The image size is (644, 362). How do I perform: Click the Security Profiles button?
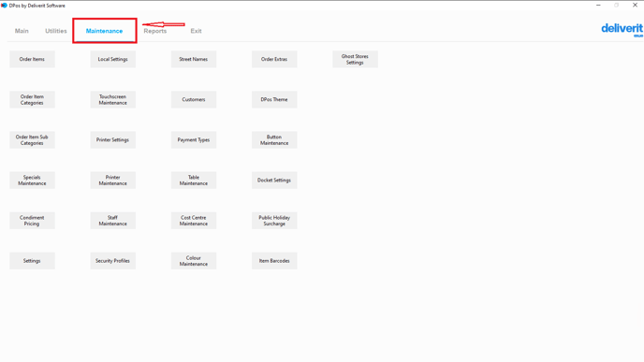coord(113,261)
